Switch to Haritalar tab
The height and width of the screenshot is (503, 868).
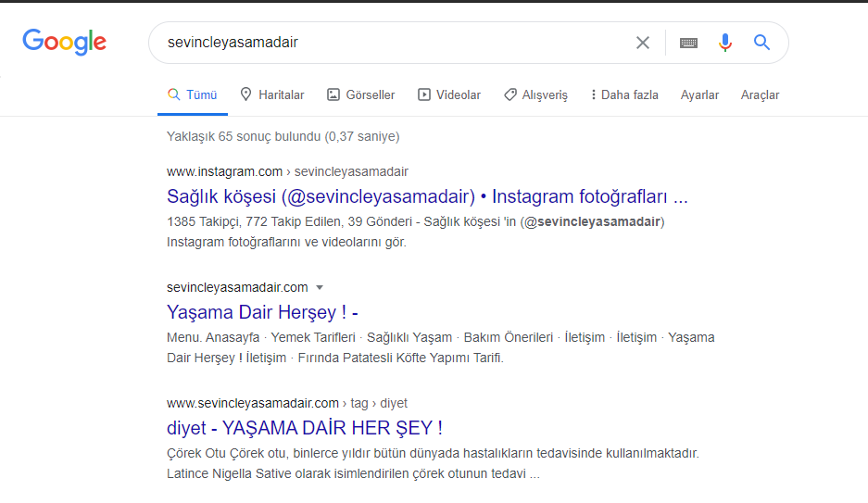point(271,94)
